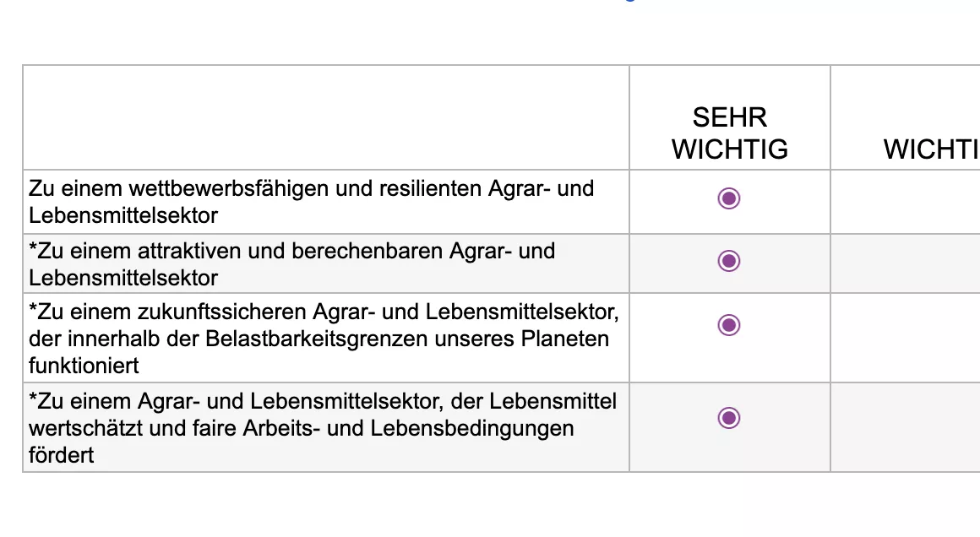
Task: Select SEHR WICHTIG for wettbewerbsfähigen und resilienten sector
Action: [729, 198]
